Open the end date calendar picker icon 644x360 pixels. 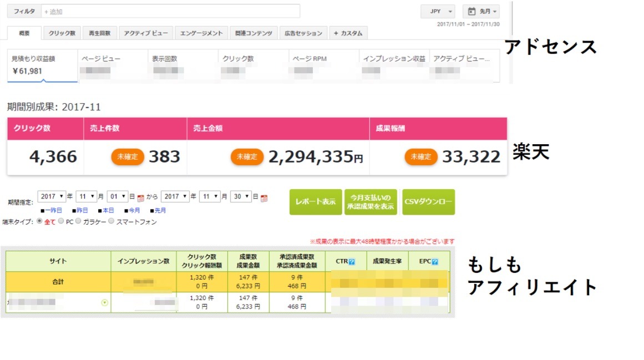click(x=264, y=197)
